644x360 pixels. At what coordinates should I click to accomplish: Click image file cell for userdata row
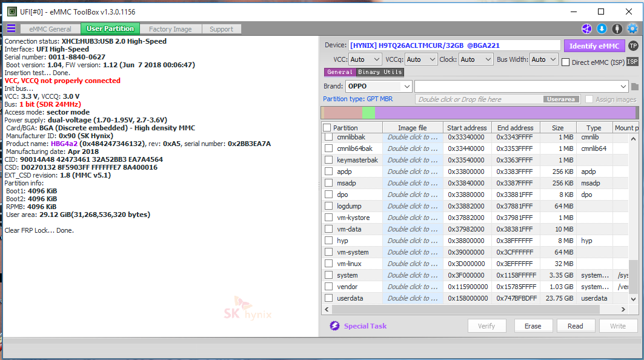(413, 298)
